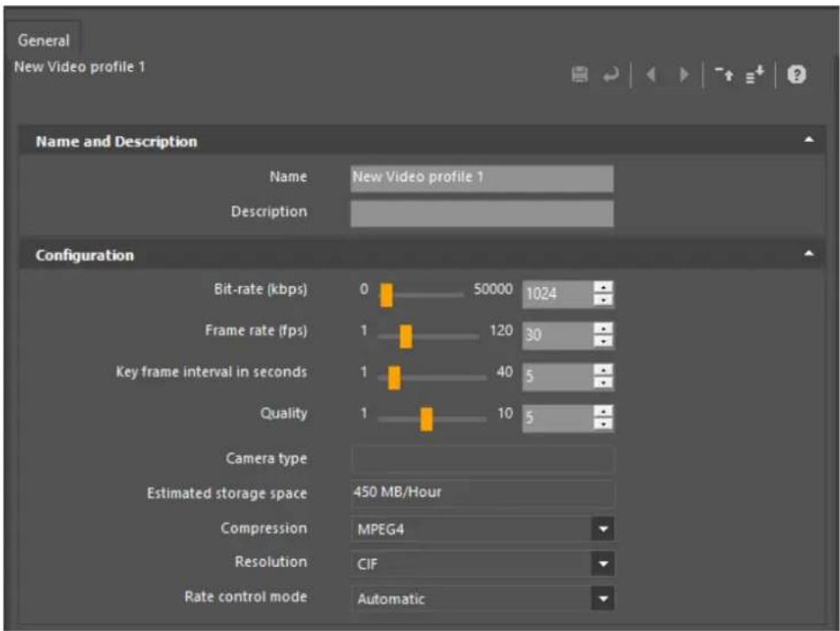Click the 'Bit-rate (kbps)' label

click(261, 289)
